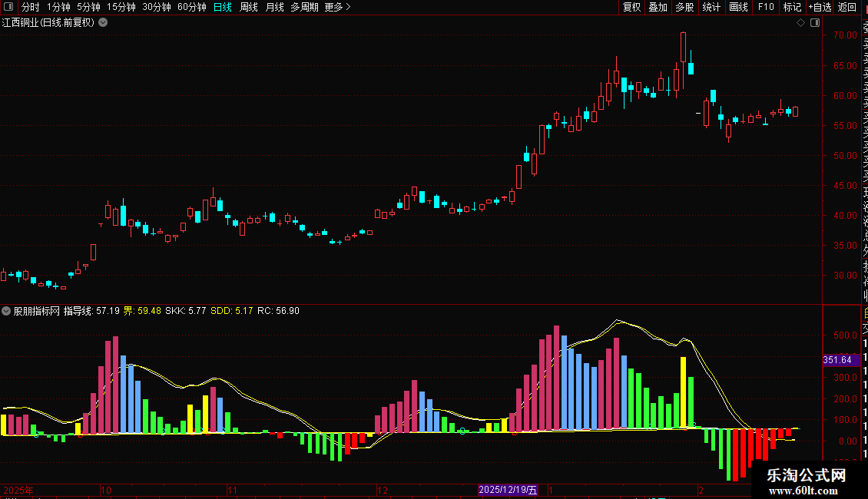This screenshot has width=868, height=499.
Task: Open the 多股 multi-stock view
Action: pyautogui.click(x=684, y=7)
